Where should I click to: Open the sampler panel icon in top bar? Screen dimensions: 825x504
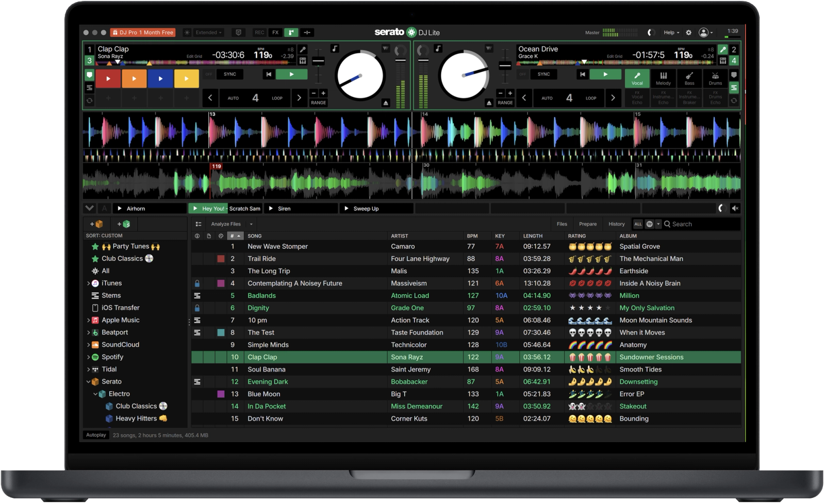click(x=291, y=32)
